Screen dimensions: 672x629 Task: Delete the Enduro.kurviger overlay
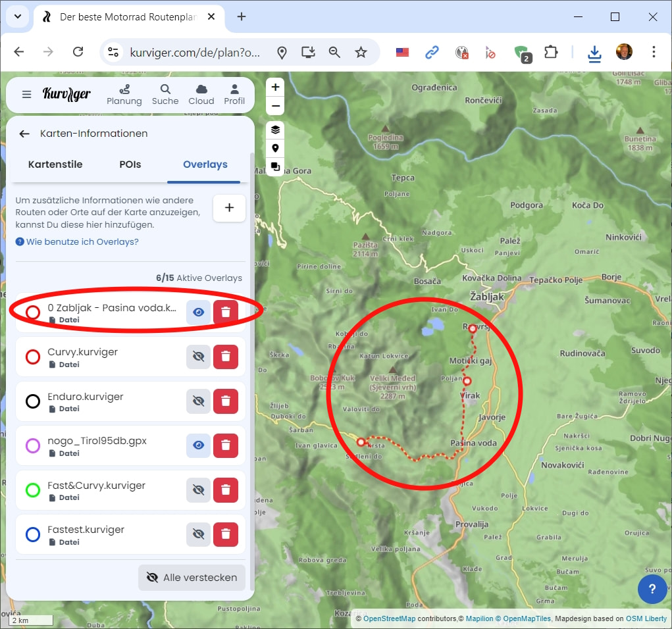(x=225, y=401)
